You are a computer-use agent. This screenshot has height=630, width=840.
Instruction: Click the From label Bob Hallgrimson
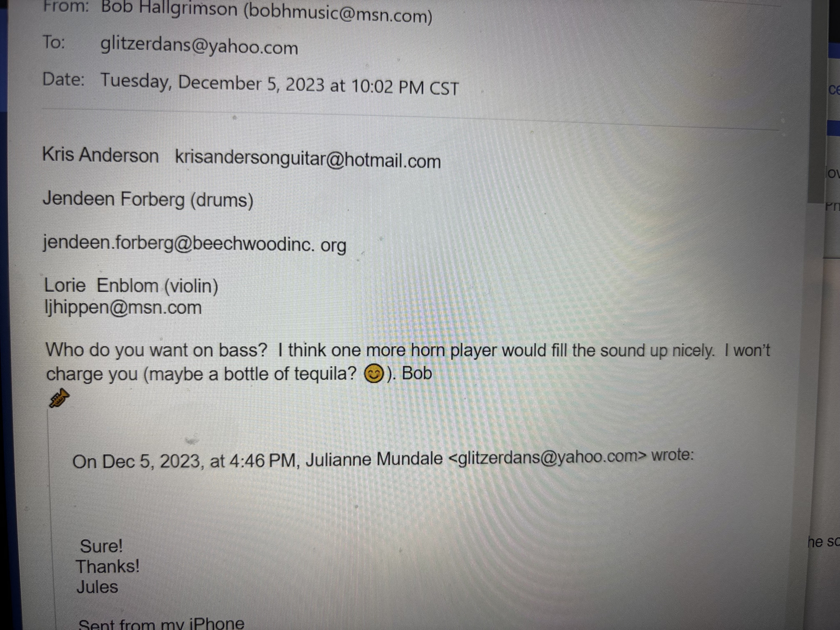pos(169,9)
